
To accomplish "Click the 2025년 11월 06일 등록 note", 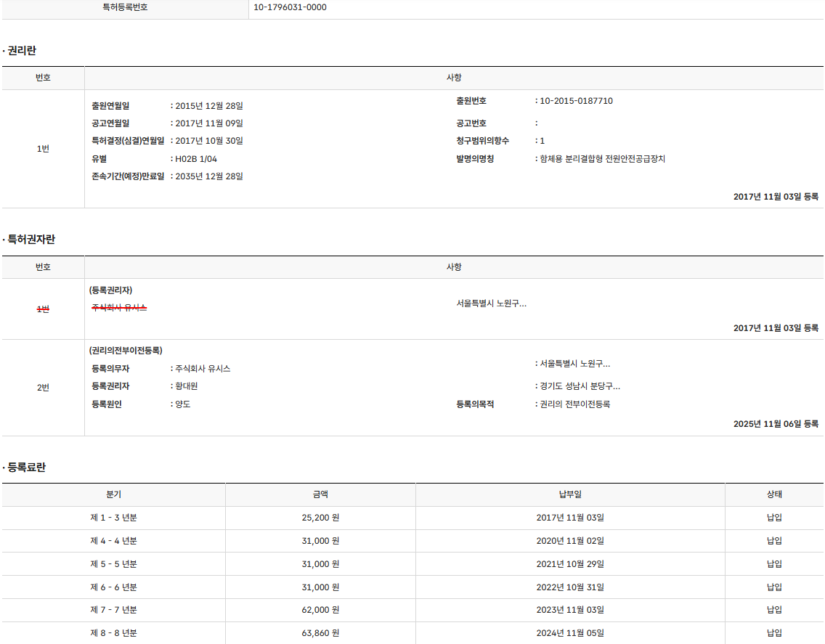I will point(776,424).
